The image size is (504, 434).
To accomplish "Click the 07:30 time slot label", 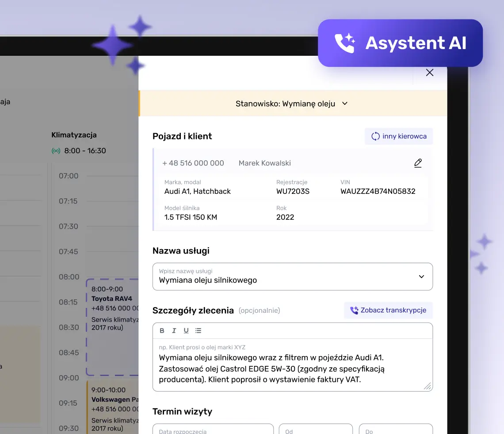I will [69, 227].
